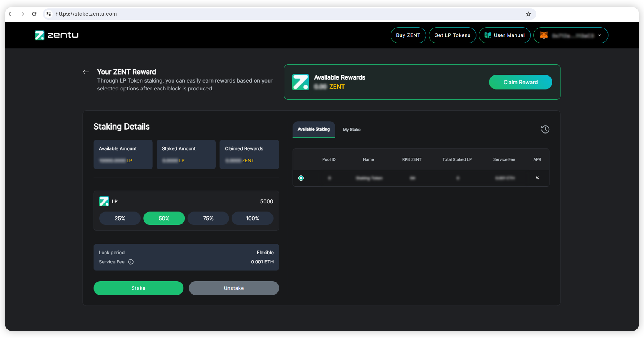
Task: Open the staking history clock icon
Action: click(545, 129)
